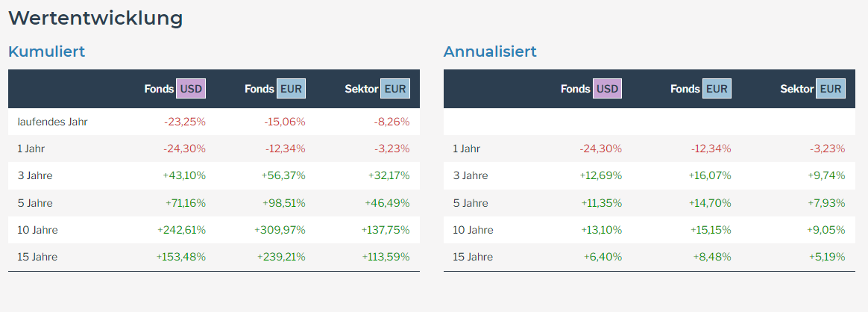
Task: Click the +113,59% Sektor 15-year value
Action: [x=385, y=257]
